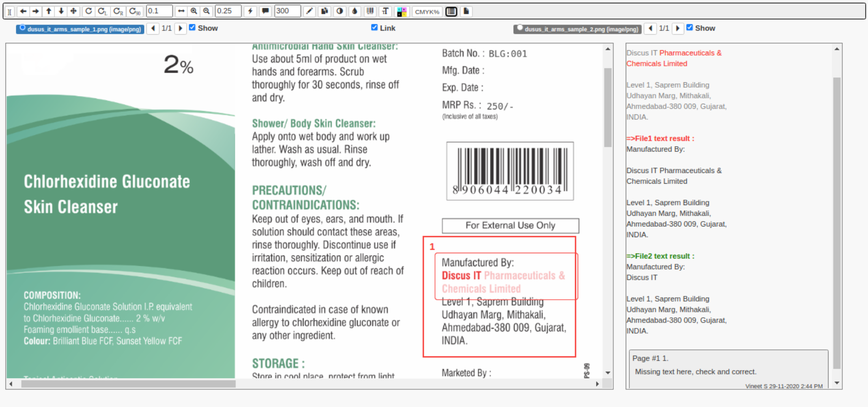Image resolution: width=868 pixels, height=407 pixels.
Task: Click text results panel scroll up arrow
Action: (837, 49)
